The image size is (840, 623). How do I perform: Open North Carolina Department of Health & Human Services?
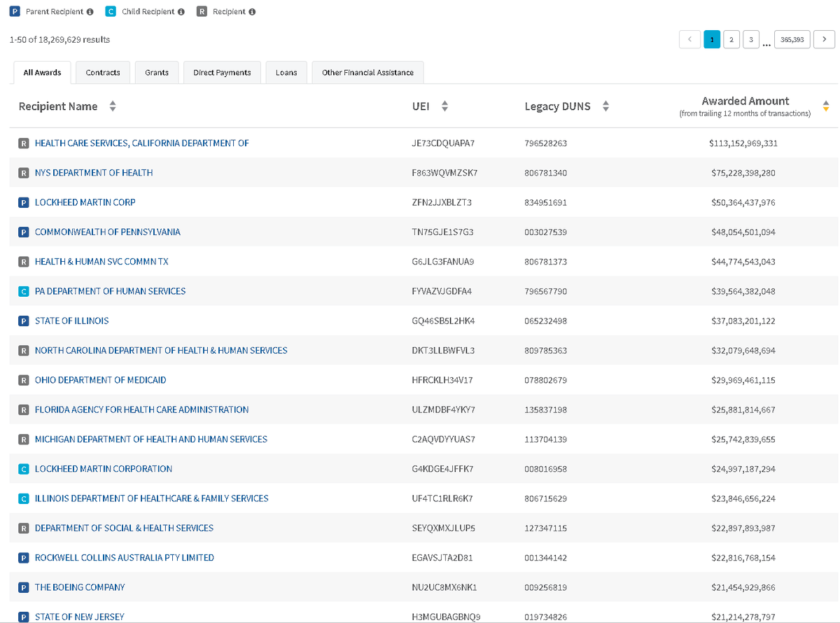pyautogui.click(x=161, y=351)
